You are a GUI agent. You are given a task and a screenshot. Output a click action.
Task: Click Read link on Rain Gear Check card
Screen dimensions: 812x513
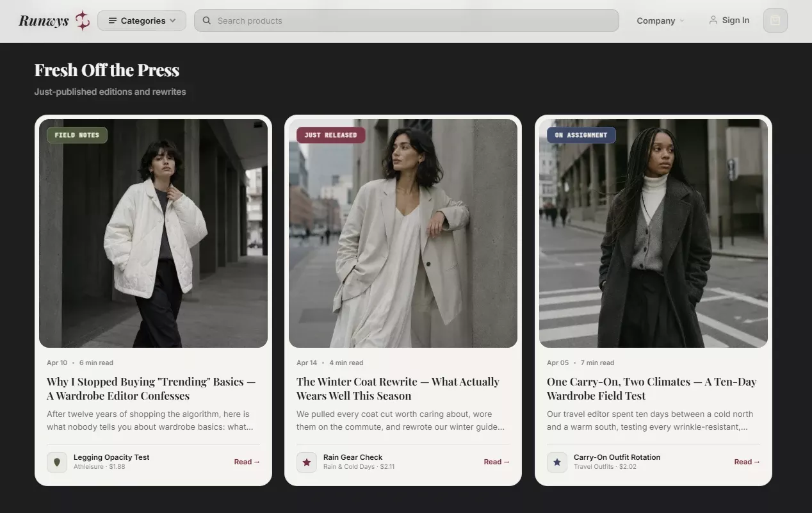(x=496, y=462)
